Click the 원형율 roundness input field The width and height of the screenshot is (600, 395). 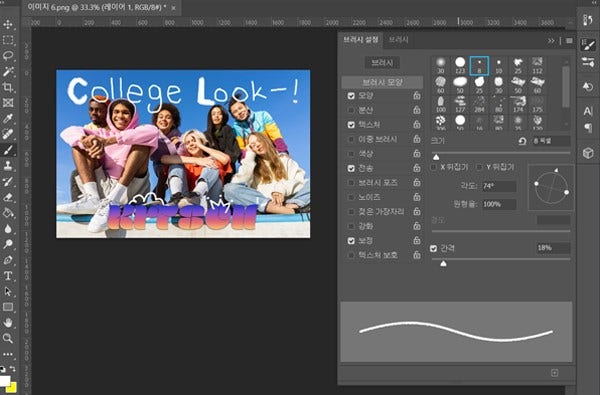pos(499,204)
